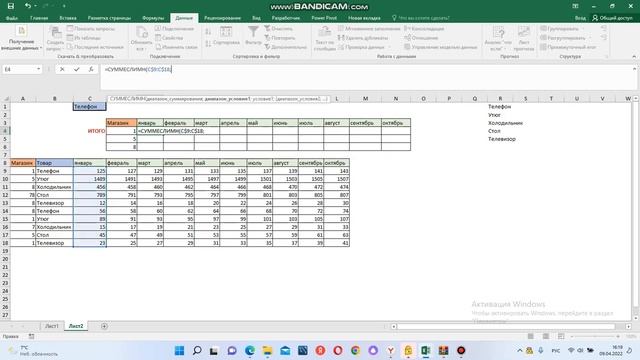This screenshot has width=640, height=360.
Task: Click Консолидация in the ribbon
Action: (x=424, y=29)
